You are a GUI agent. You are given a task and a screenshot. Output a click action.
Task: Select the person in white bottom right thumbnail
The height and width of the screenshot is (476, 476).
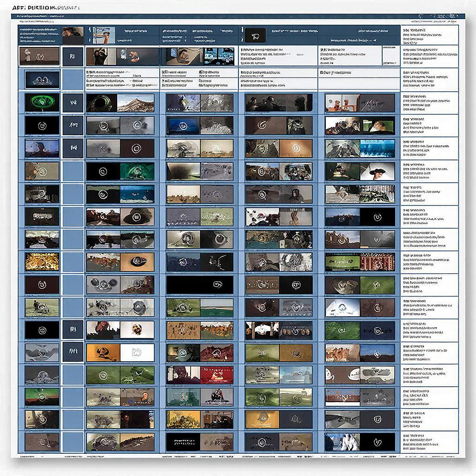pos(343,442)
